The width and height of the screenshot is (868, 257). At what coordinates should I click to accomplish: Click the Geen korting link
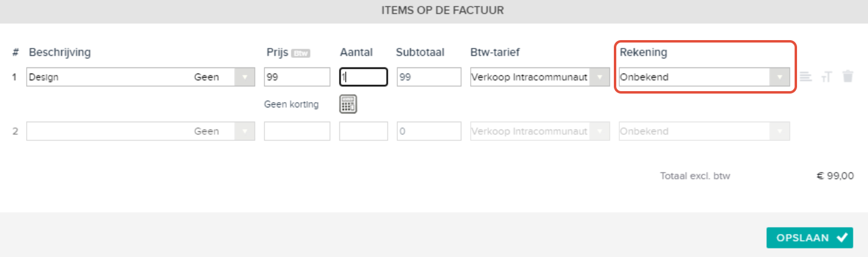pyautogui.click(x=292, y=104)
